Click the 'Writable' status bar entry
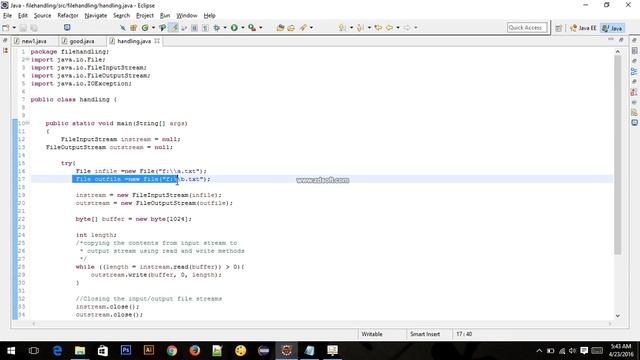 tap(372, 334)
